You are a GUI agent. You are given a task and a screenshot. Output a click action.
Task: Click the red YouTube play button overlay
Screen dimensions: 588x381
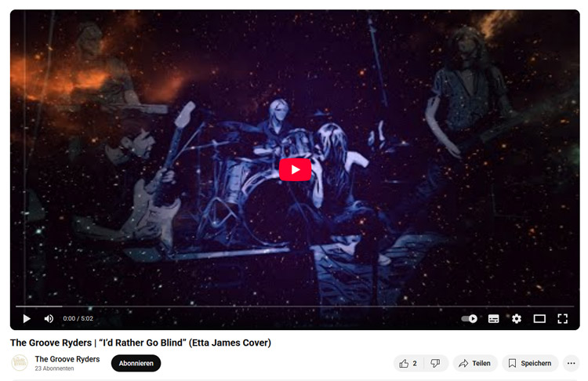tap(295, 170)
